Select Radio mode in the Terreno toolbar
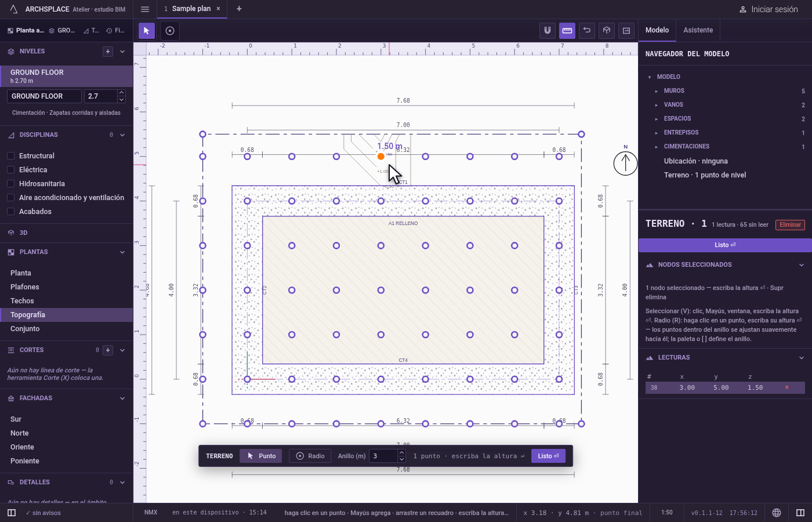Viewport: 812px width, 522px height. (x=310, y=456)
